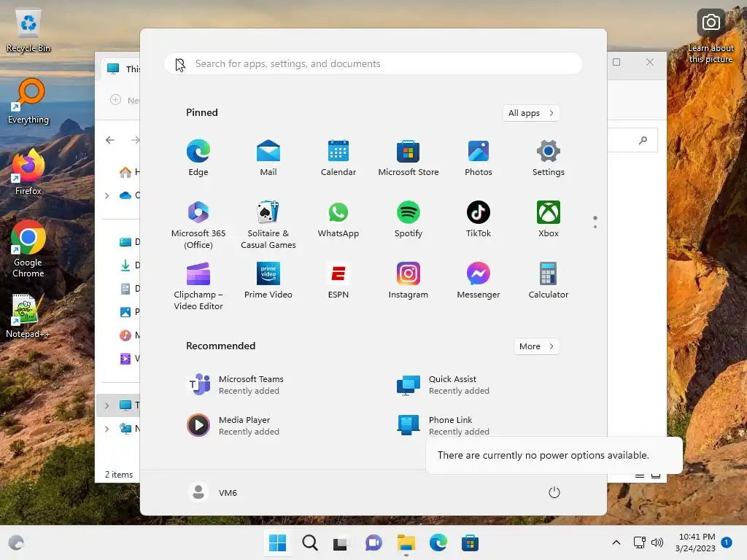Switch to large icons view in File Explorer
The width and height of the screenshot is (747, 560).
[x=656, y=475]
